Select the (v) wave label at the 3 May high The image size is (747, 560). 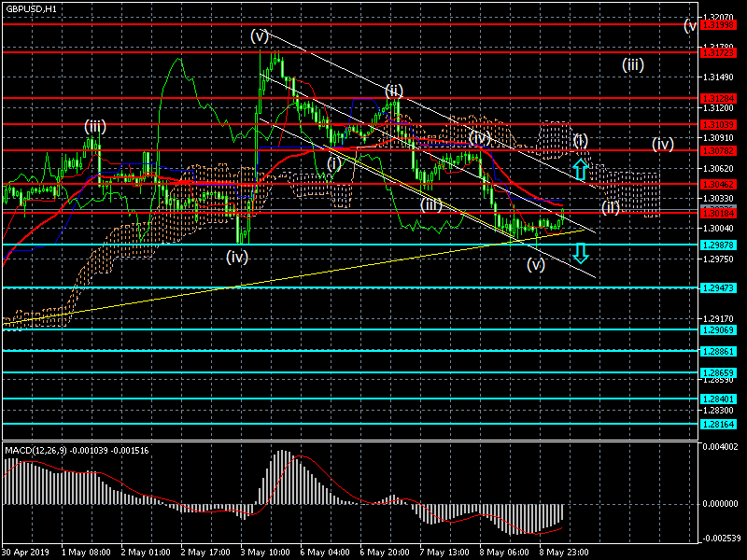[260, 35]
